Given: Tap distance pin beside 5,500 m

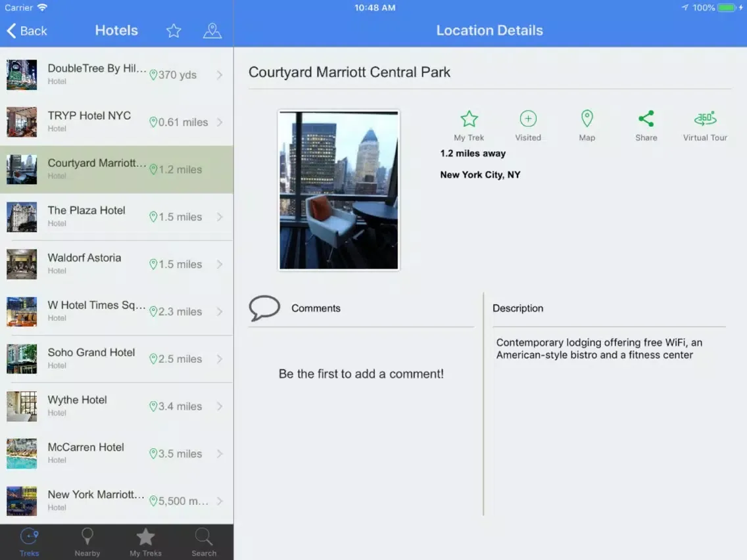Looking at the screenshot, I should click(153, 501).
